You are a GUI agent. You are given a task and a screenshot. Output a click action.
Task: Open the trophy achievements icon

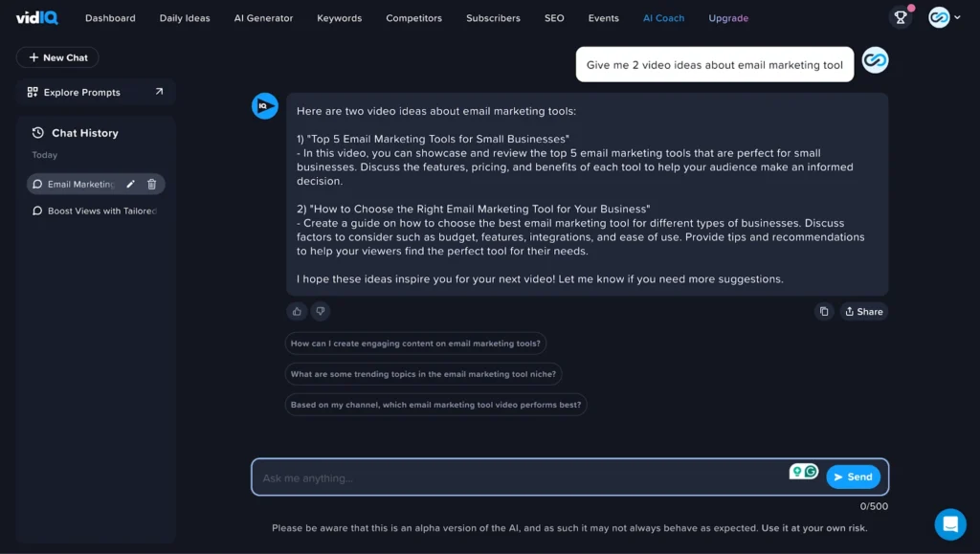pos(901,17)
